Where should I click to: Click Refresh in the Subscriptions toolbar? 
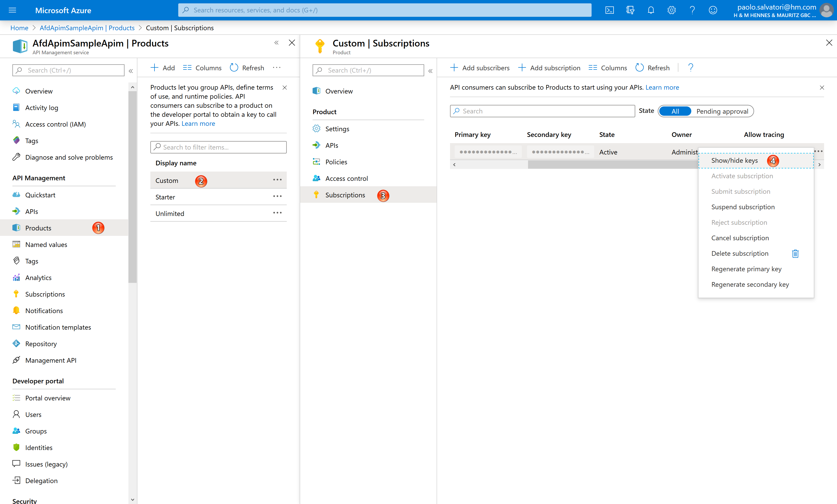tap(653, 68)
